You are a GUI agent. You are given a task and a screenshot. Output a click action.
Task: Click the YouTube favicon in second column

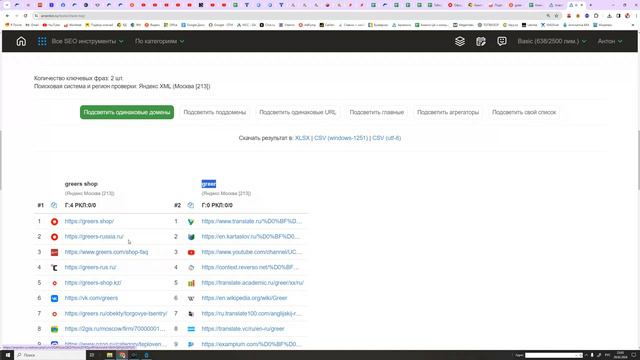(191, 252)
